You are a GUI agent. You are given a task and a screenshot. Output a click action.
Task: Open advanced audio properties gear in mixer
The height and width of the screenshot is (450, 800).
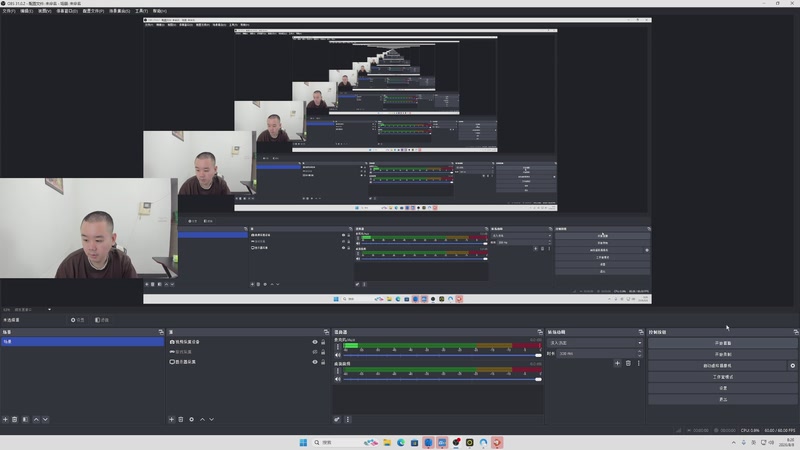coord(337,419)
